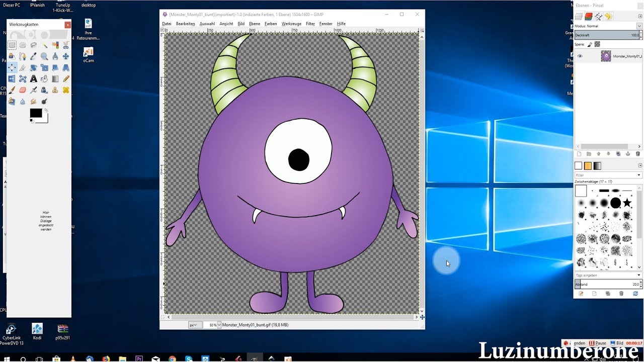
Task: Open brushes dock tab configuration menu arrow
Action: [x=640, y=165]
